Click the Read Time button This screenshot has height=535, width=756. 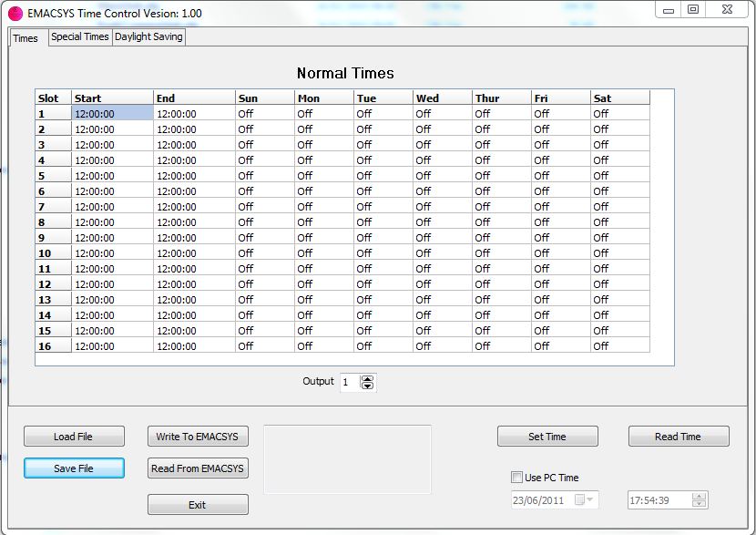pyautogui.click(x=679, y=437)
